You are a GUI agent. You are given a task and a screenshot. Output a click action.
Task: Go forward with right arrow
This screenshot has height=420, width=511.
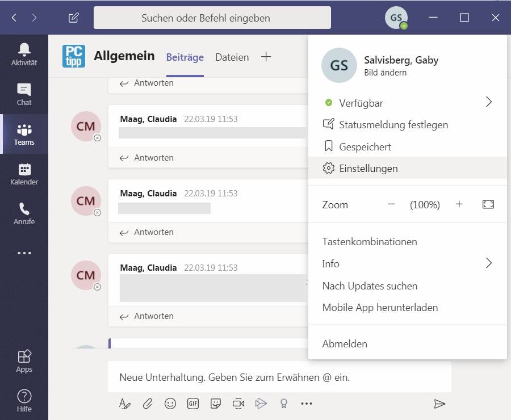[34, 18]
